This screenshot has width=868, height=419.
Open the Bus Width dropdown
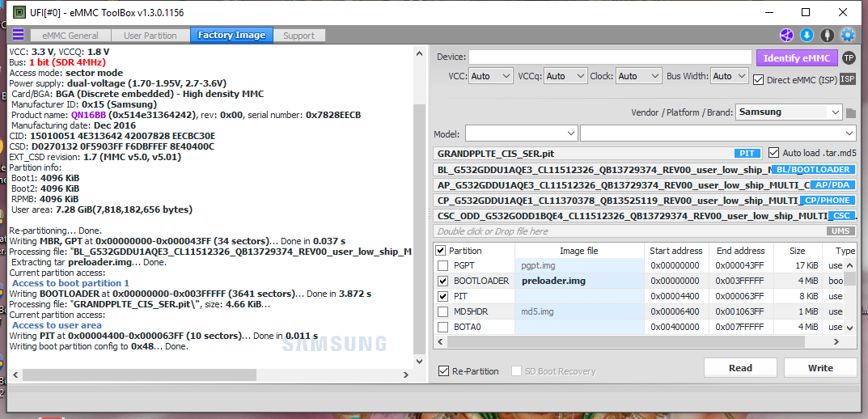pyautogui.click(x=730, y=76)
